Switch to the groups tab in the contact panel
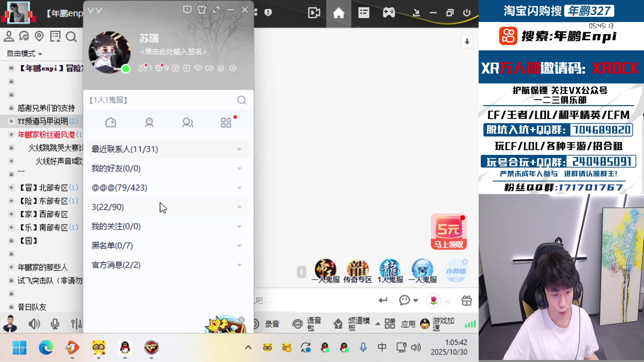Viewport: 644px width, 362px height. coord(187,123)
